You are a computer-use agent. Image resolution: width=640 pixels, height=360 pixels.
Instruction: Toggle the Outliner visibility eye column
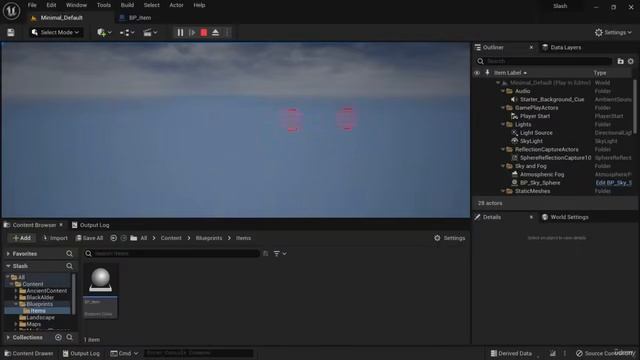pos(477,73)
